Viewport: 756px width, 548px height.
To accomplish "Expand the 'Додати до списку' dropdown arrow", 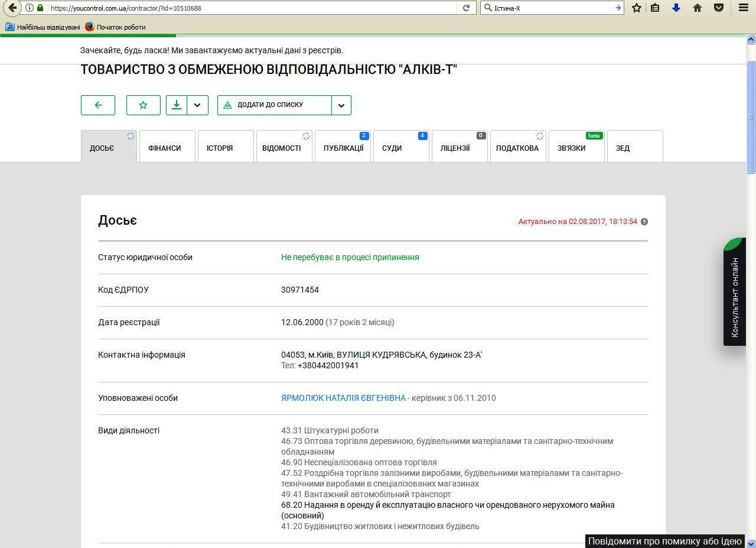I will point(341,105).
